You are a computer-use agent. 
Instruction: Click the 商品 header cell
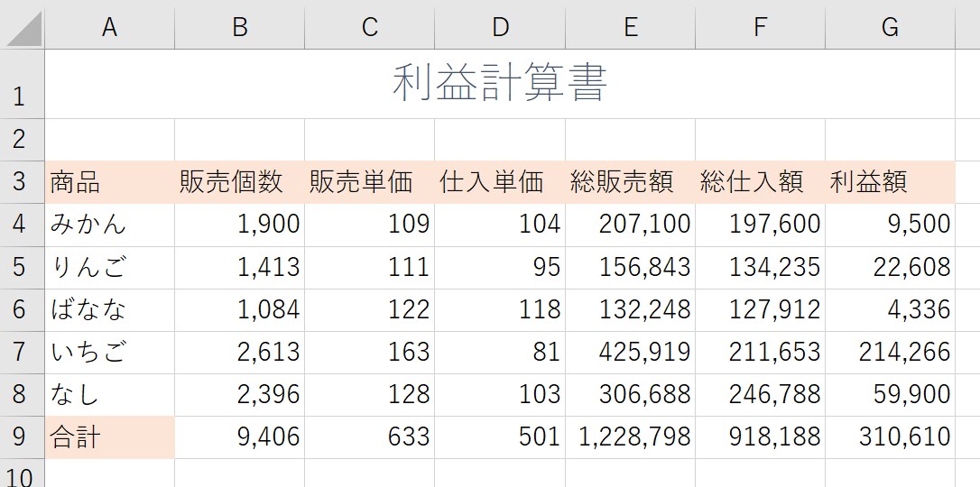(x=110, y=182)
